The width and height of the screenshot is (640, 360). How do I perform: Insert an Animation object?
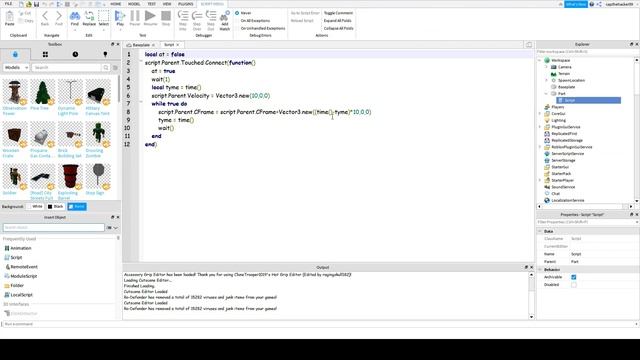point(18,248)
